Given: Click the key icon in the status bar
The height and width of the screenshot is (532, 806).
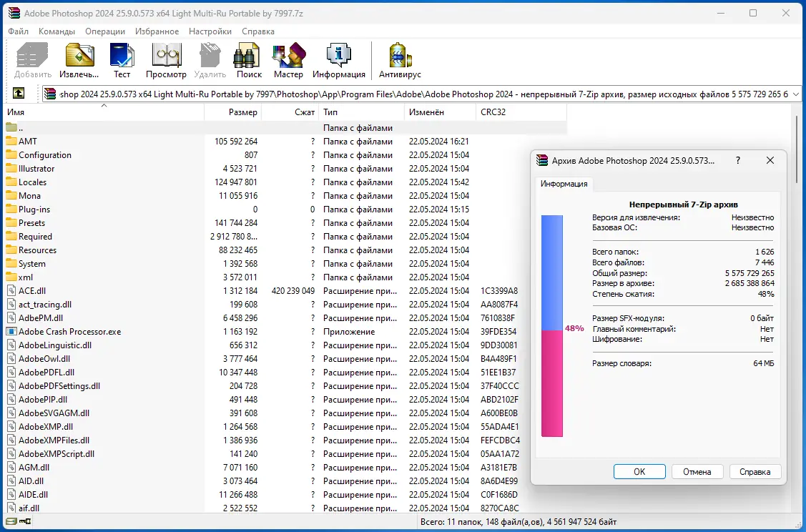Looking at the screenshot, I should (x=25, y=521).
